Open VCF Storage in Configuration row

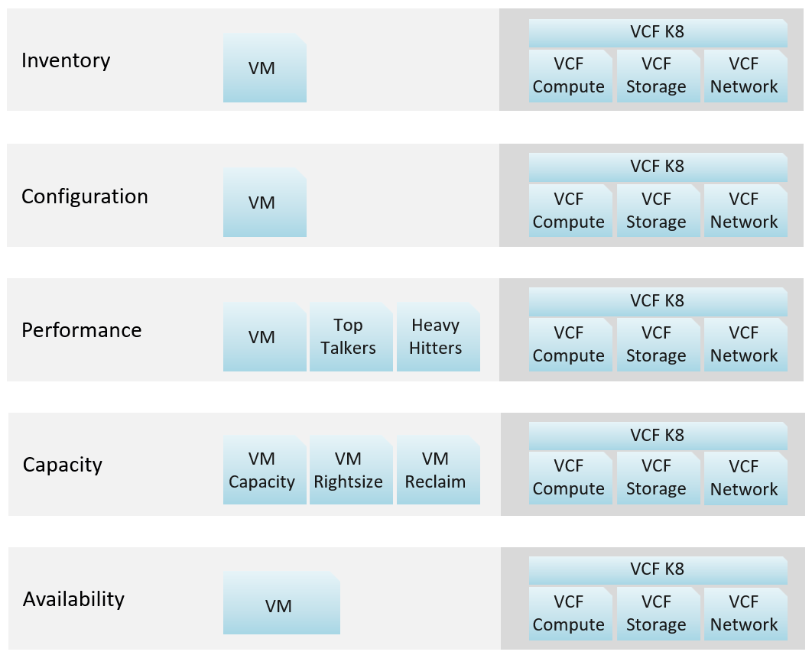[658, 211]
